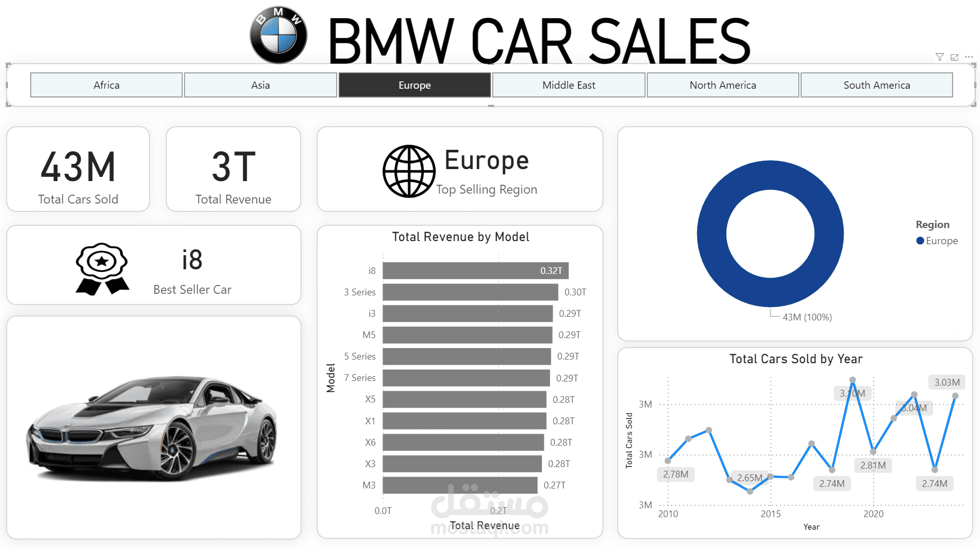Screen dimensions: 980x549
Task: Open the slicer's more options ellipsis
Action: pos(969,57)
